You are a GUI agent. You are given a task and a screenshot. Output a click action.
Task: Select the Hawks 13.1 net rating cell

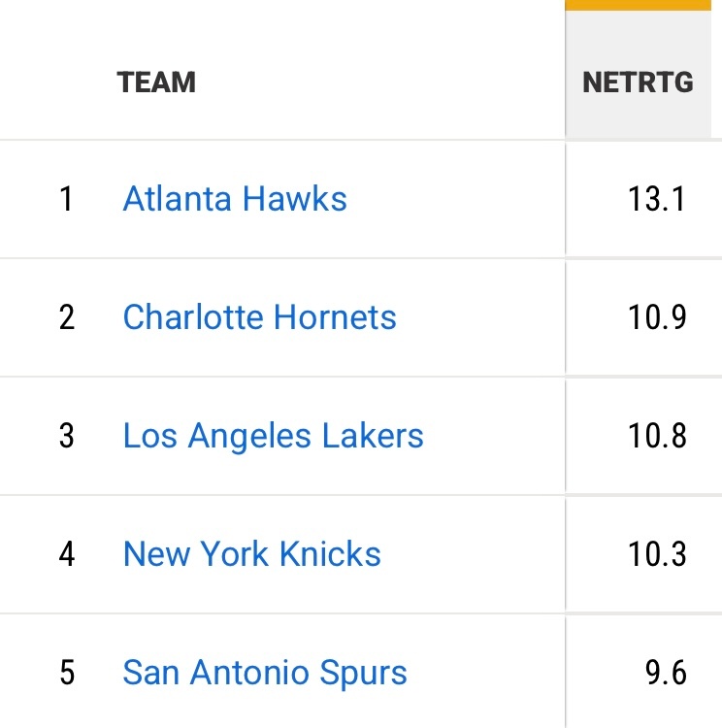pyautogui.click(x=656, y=199)
